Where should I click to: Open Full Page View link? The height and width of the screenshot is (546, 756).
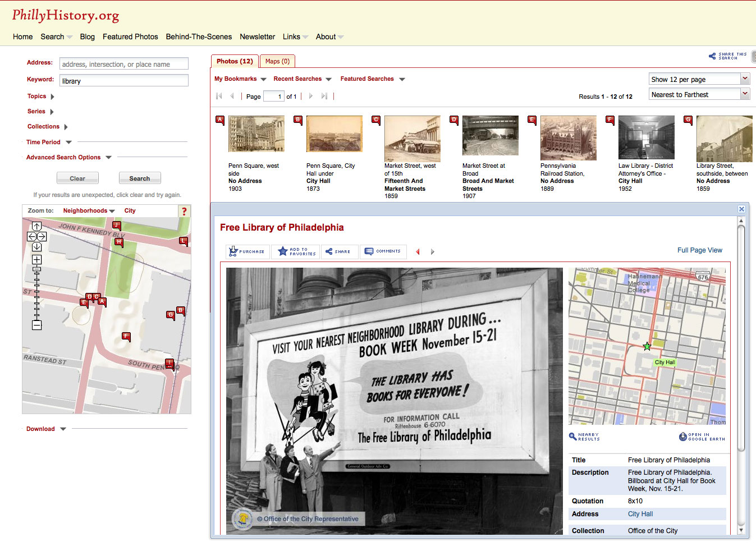pyautogui.click(x=699, y=250)
